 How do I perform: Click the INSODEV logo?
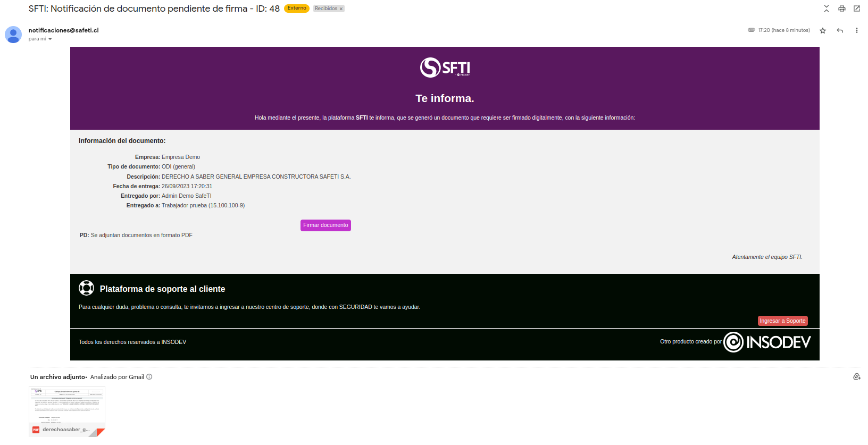click(x=767, y=342)
